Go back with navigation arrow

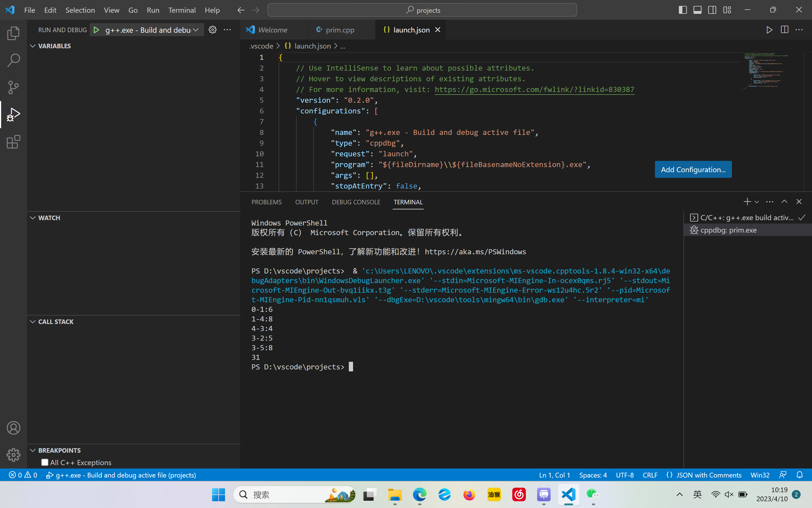coord(240,10)
